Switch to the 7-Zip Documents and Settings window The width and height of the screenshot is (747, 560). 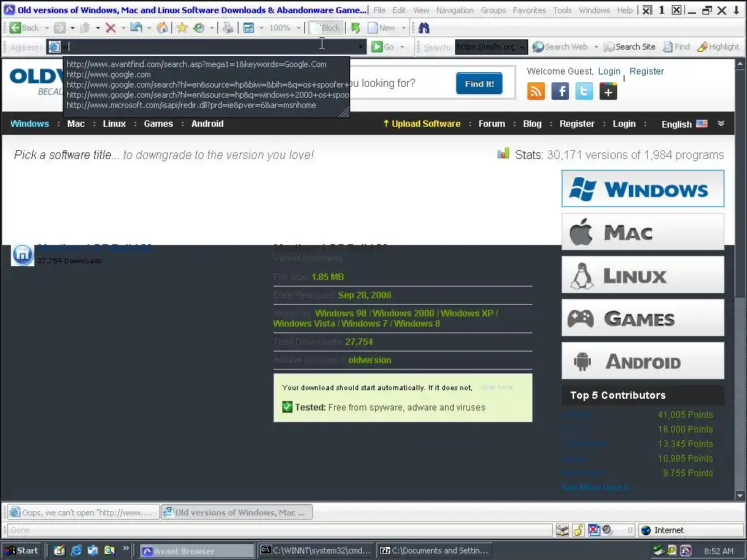click(434, 551)
